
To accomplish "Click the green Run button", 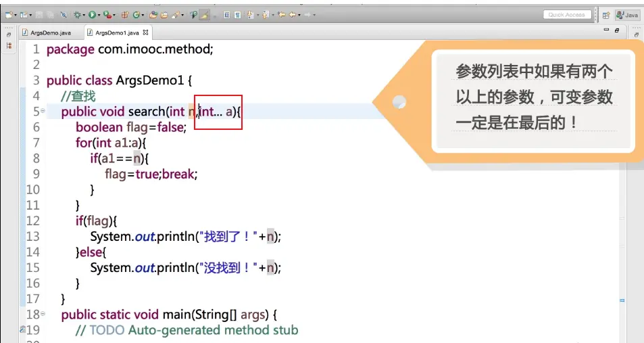I will click(x=92, y=15).
